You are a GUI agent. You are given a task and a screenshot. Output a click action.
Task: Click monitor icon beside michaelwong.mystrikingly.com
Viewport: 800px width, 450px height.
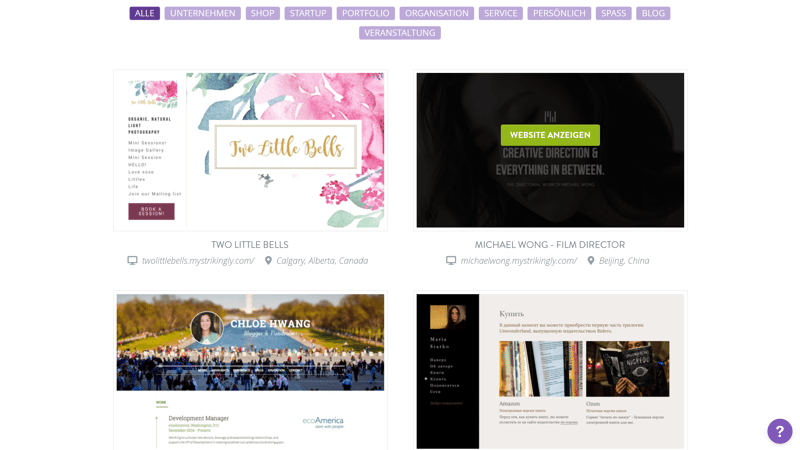451,261
